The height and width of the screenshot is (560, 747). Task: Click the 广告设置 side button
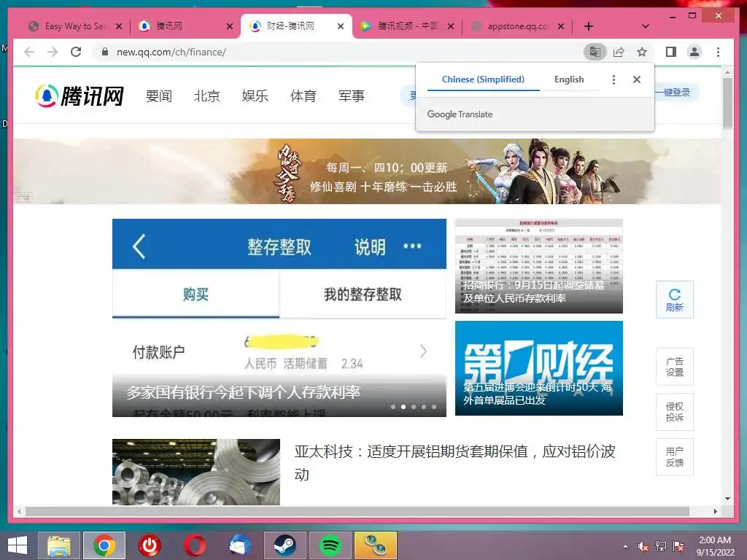click(675, 367)
